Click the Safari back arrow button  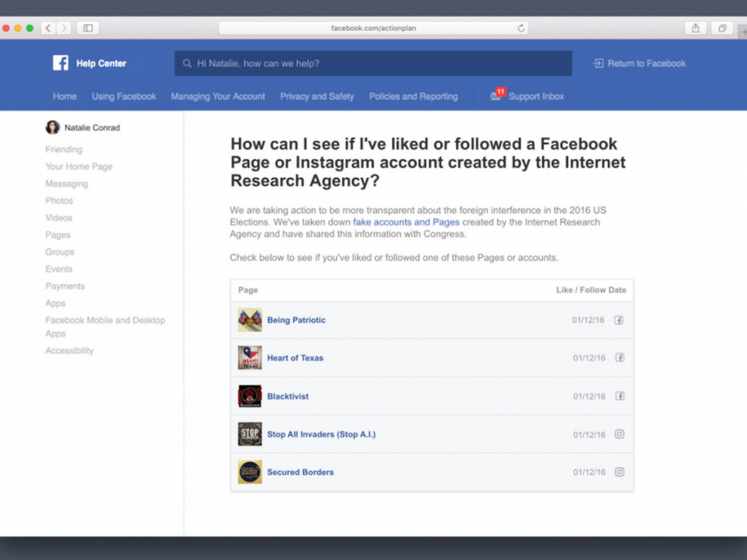point(48,28)
